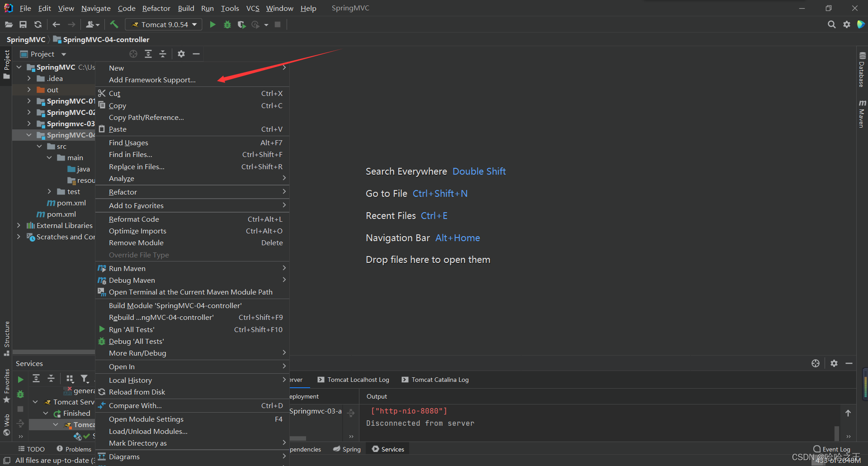Image resolution: width=868 pixels, height=466 pixels.
Task: Collapse the main folder
Action: click(50, 157)
